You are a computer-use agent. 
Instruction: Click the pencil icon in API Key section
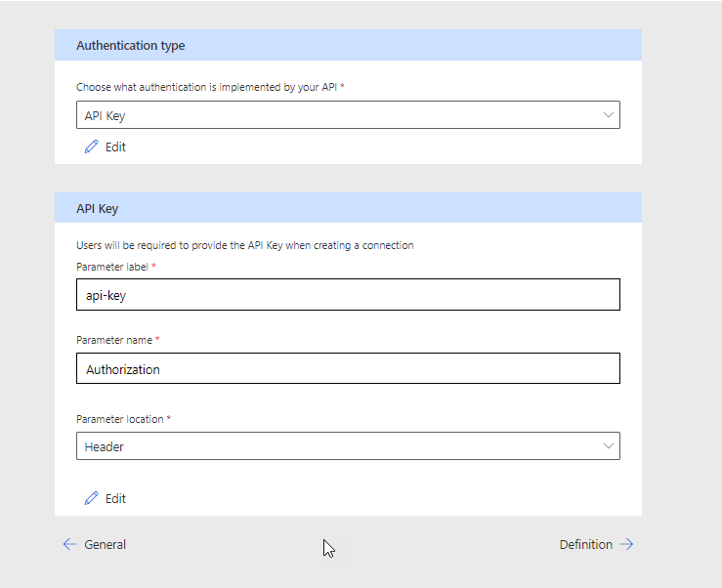92,498
